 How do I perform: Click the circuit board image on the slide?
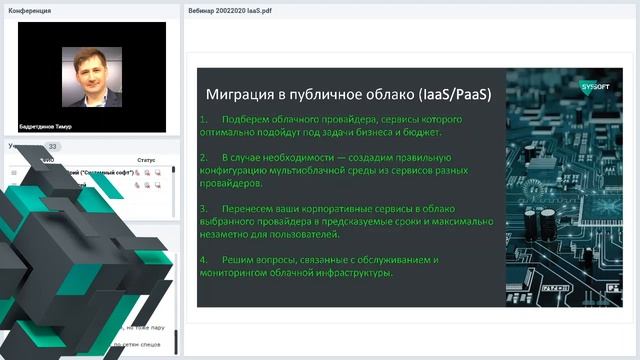(x=564, y=187)
